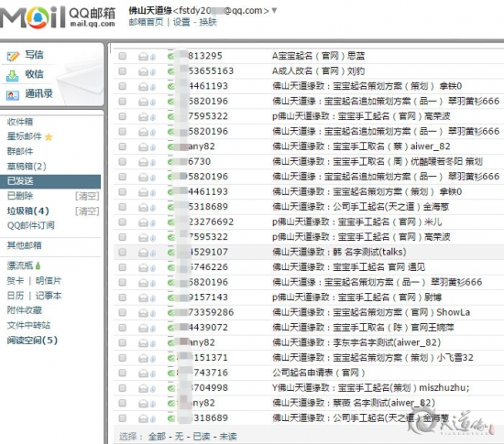Click envelope icon in the 73359286 row
The height and width of the screenshot is (444, 504).
coord(143,313)
